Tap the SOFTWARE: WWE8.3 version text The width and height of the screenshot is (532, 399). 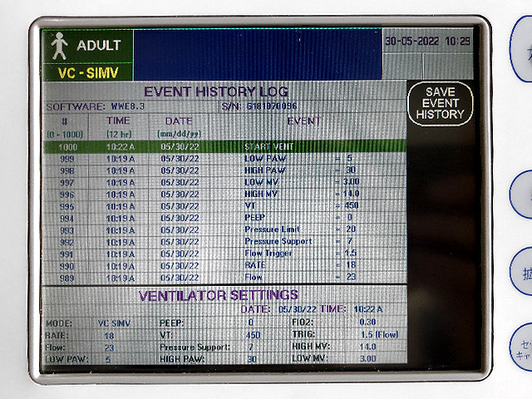[x=96, y=106]
